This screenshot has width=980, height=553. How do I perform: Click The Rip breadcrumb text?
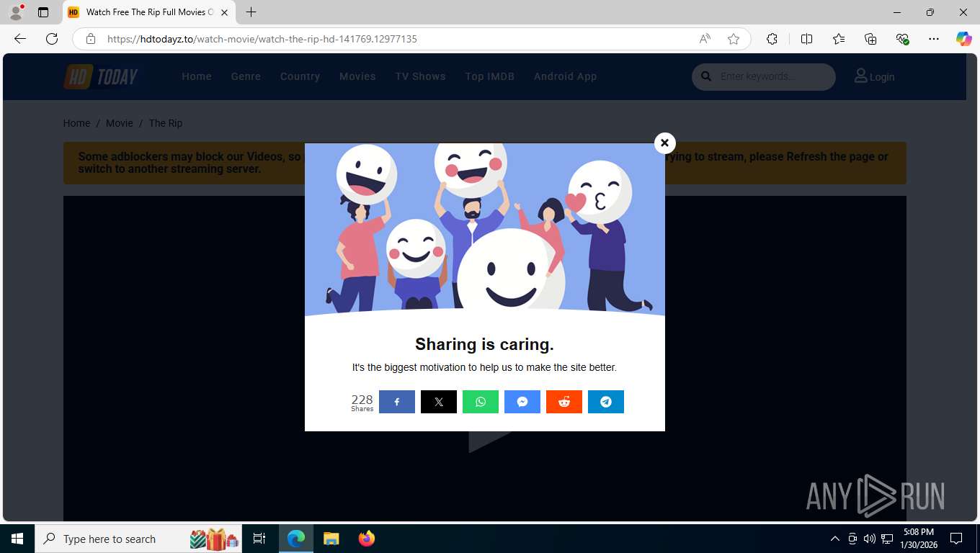(166, 123)
